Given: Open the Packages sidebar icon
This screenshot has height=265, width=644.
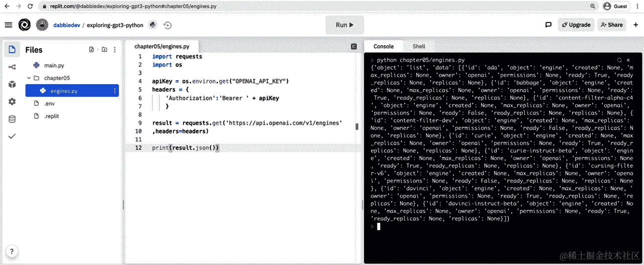Looking at the screenshot, I should (x=12, y=84).
